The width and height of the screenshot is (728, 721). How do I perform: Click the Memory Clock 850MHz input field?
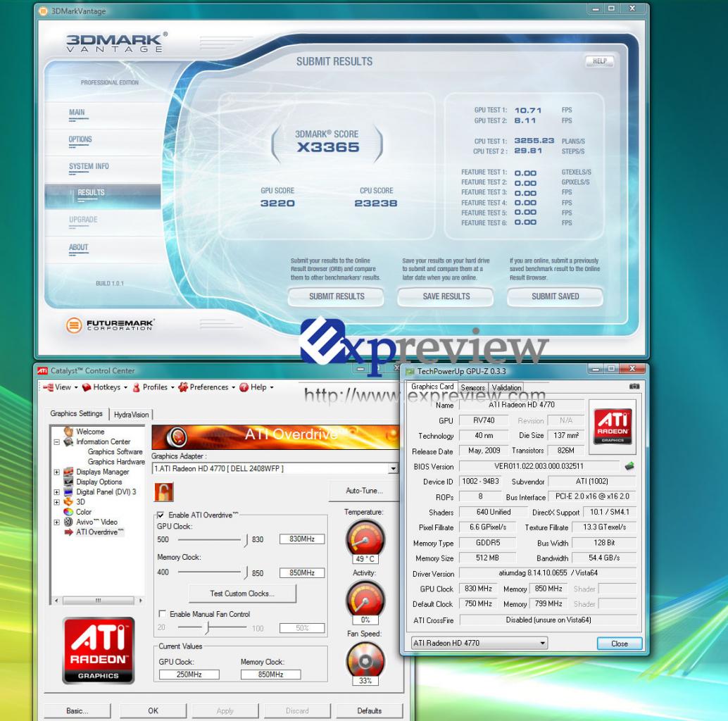(302, 573)
